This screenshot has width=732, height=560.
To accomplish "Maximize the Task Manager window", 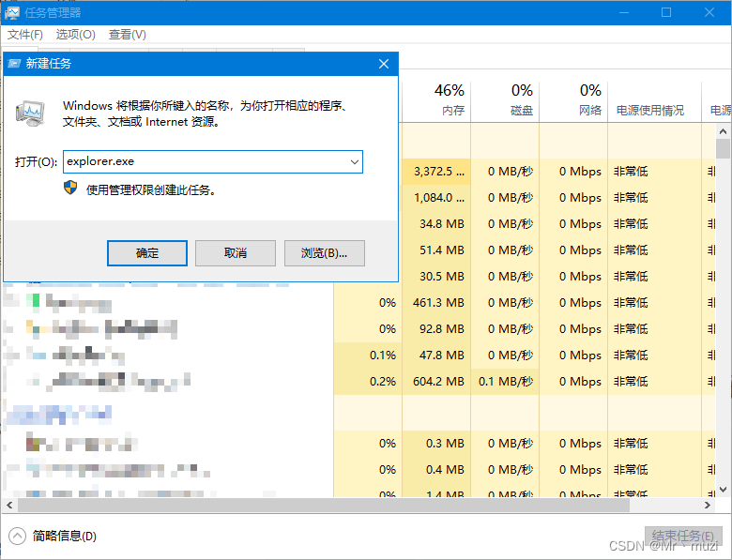I will click(666, 12).
